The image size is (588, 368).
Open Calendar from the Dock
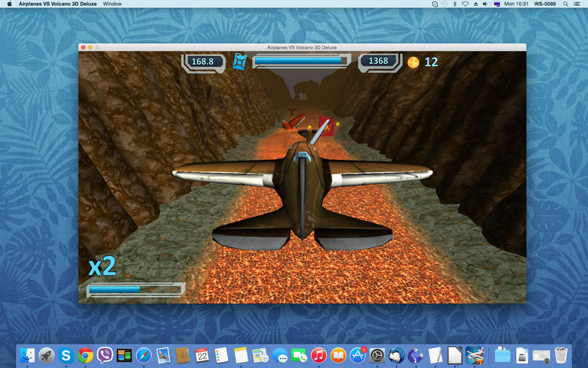202,355
